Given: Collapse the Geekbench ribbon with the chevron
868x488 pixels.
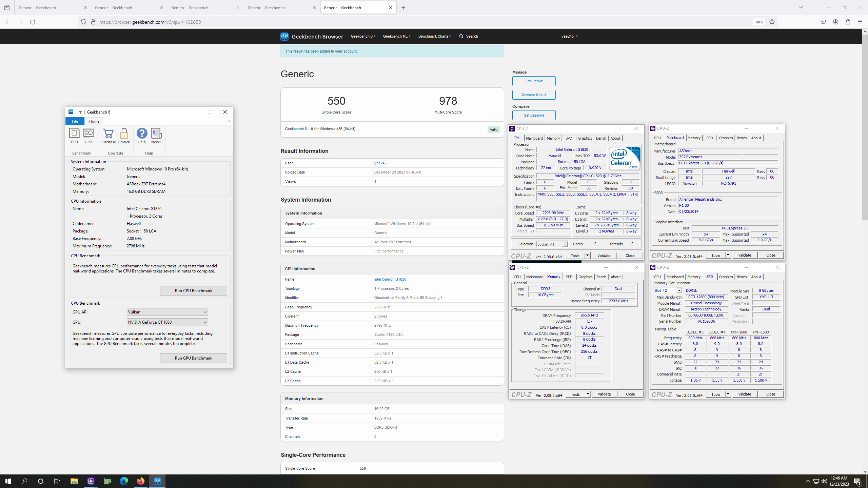Looking at the screenshot, I should [229, 121].
